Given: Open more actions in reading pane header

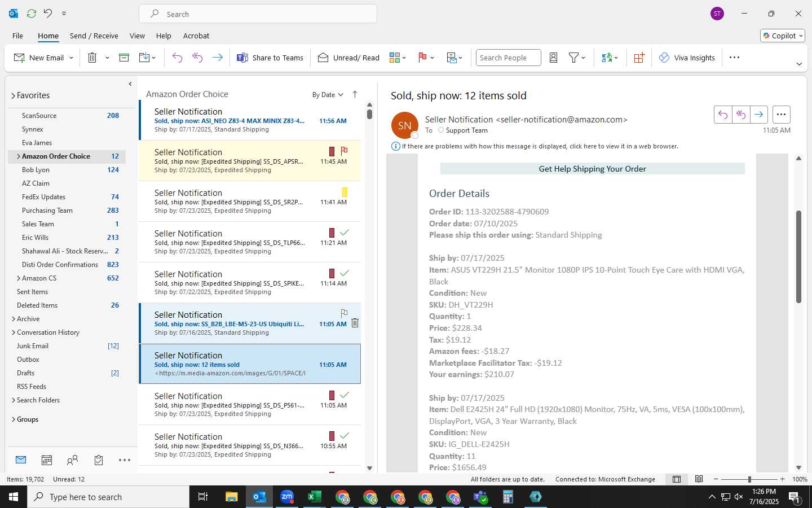Looking at the screenshot, I should pyautogui.click(x=781, y=115).
